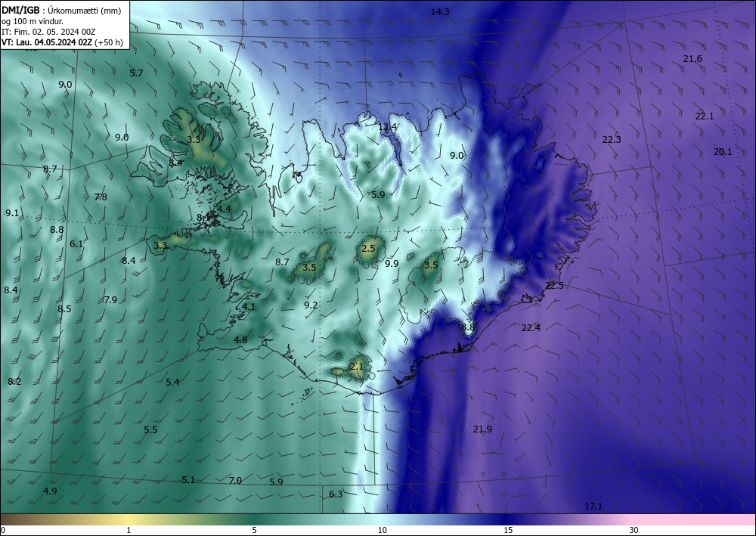
Task: Click the 22.5 value on the map
Action: [x=554, y=286]
